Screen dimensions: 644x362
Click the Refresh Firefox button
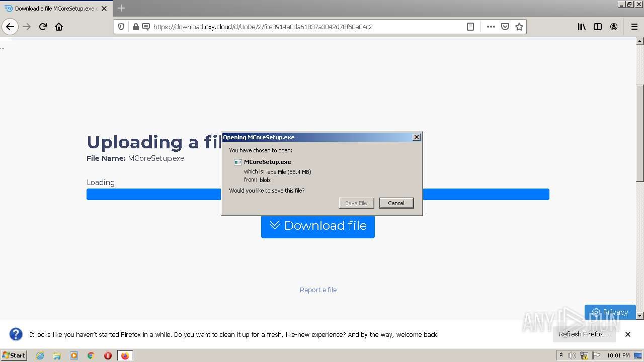tap(584, 334)
